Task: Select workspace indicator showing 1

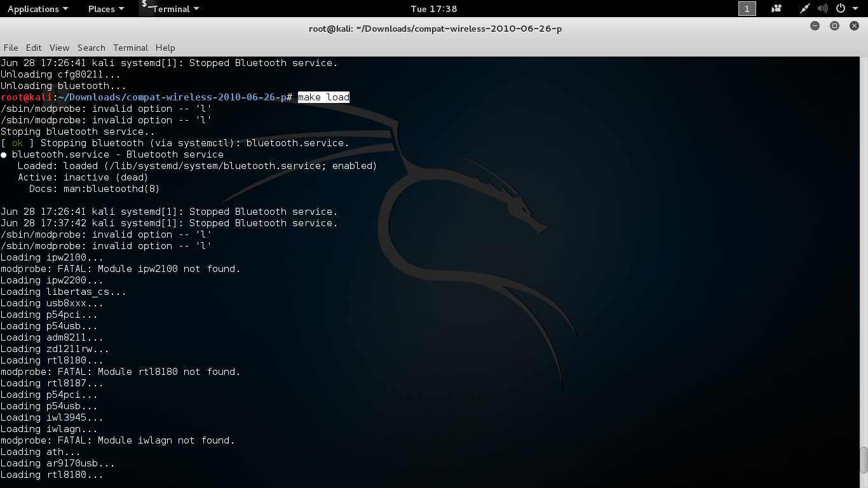Action: [x=747, y=9]
